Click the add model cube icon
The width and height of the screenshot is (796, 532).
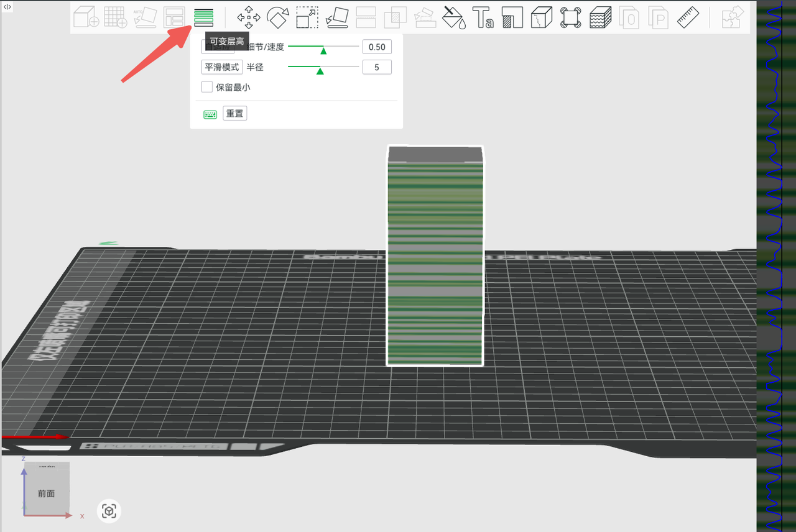pos(86,17)
